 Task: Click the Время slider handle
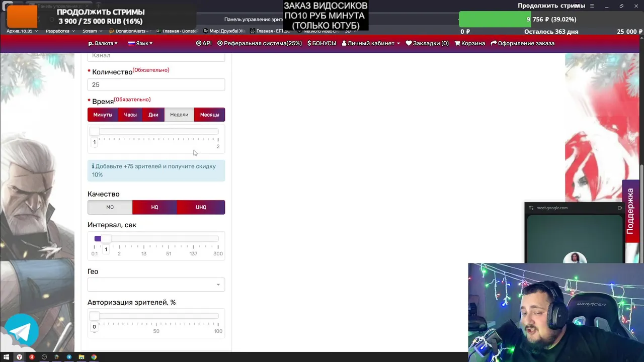click(94, 132)
